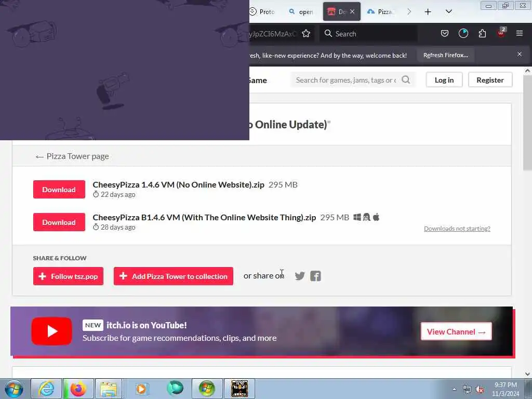Click the Register button
The image size is (532, 399).
[490, 80]
